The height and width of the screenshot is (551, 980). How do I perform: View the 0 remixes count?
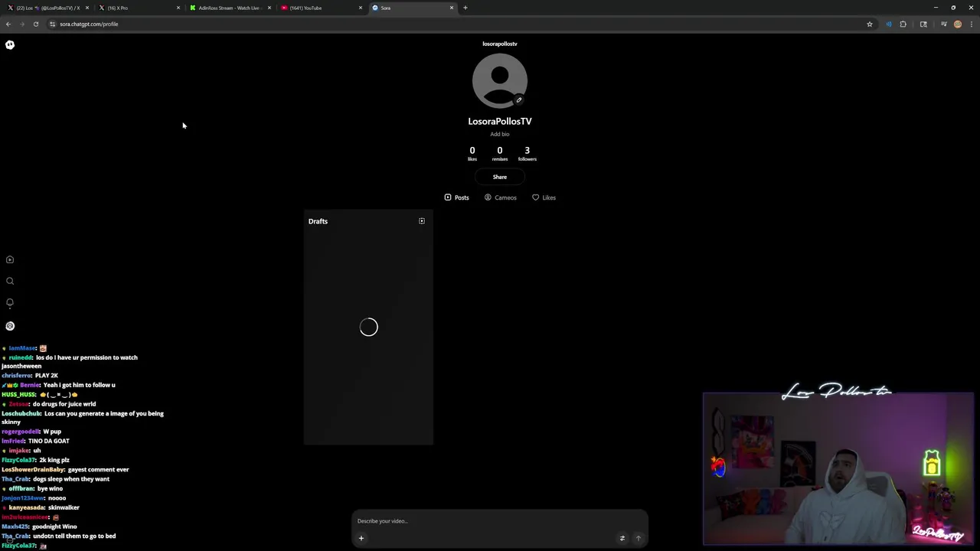[x=499, y=154]
